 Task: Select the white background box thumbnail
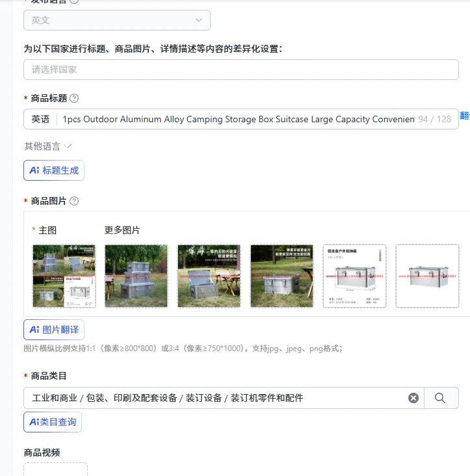pyautogui.click(x=427, y=276)
